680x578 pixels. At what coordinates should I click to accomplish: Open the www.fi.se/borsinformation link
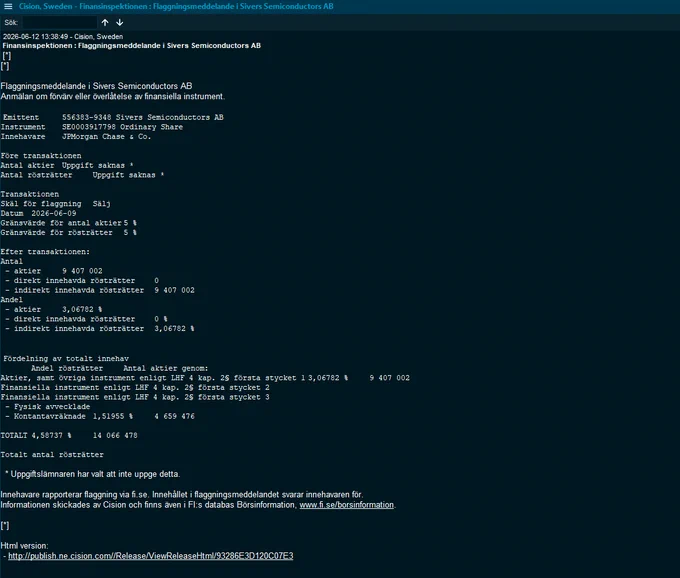tap(347, 505)
